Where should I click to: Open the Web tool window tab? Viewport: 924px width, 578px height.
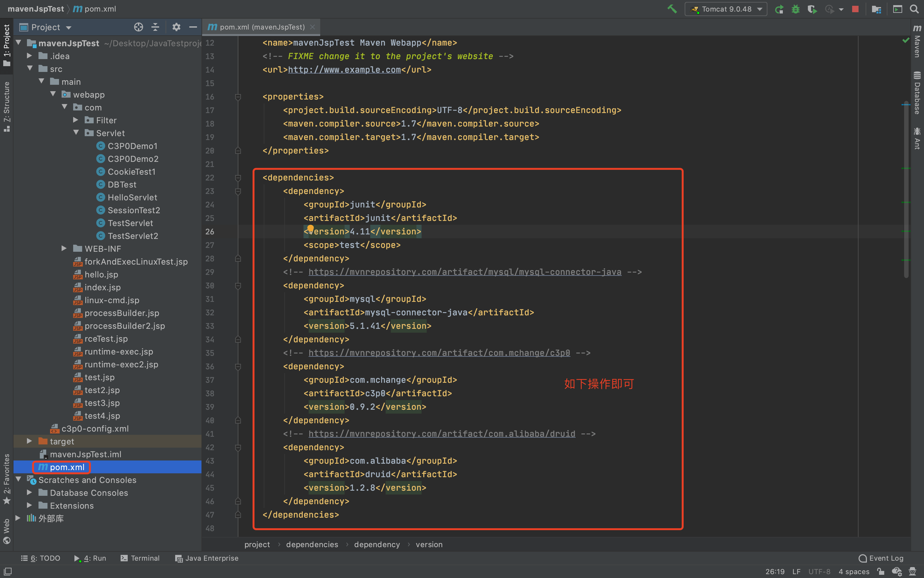[6, 531]
